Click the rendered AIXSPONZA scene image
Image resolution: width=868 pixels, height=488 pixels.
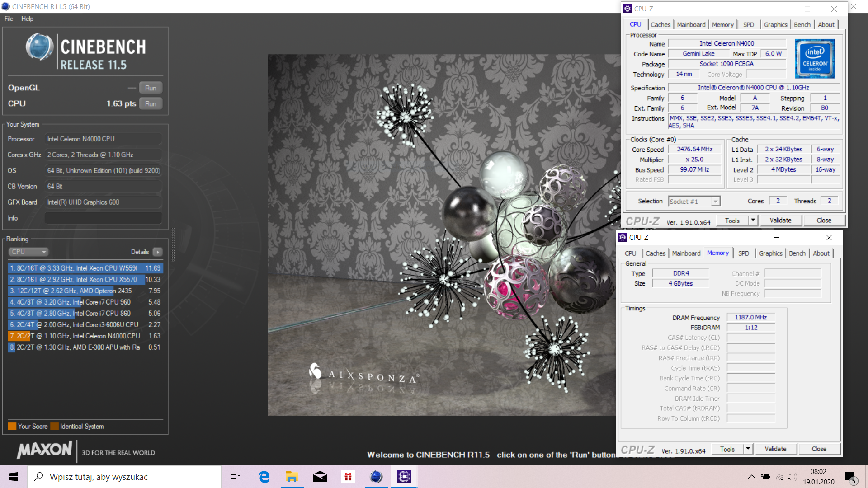coord(442,235)
